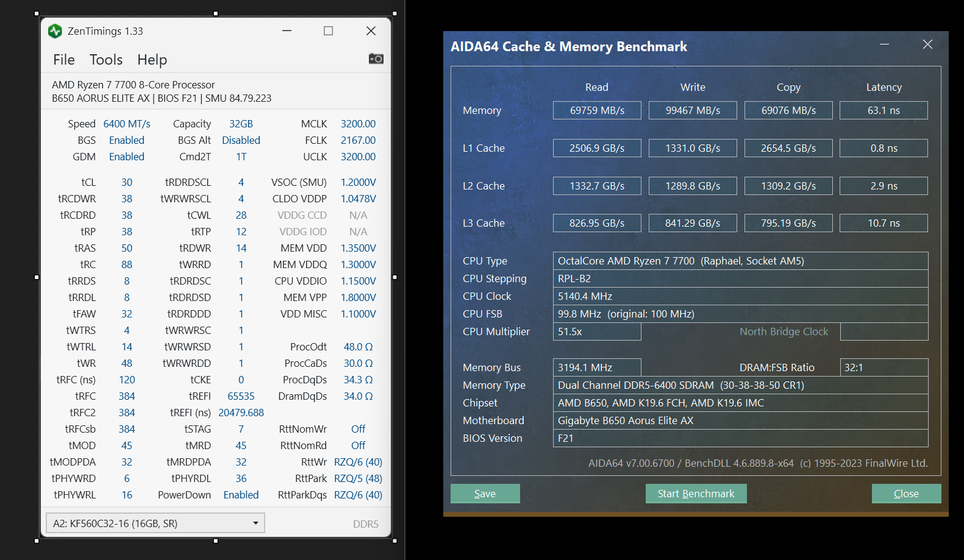Expand the A2: KF560C32-16 module dropdown

155,523
